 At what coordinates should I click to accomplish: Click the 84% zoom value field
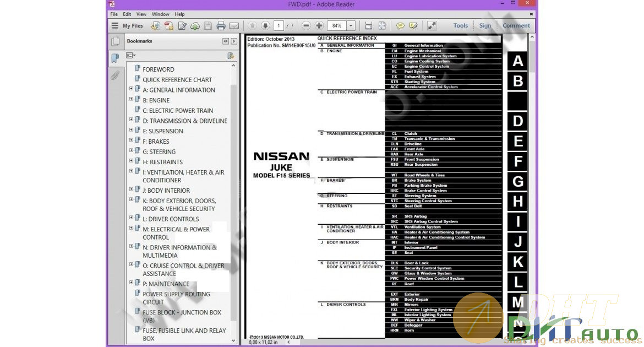pos(337,25)
